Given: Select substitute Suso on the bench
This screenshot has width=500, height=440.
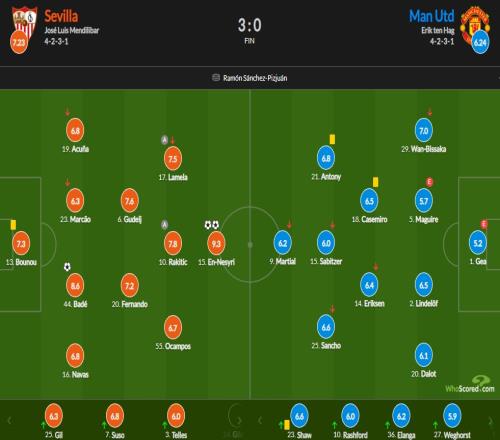Looking at the screenshot, I should point(115,421).
